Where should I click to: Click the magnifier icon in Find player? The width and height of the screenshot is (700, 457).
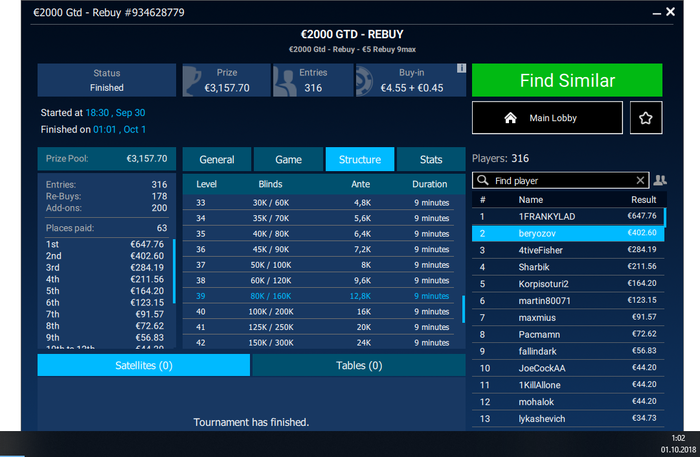click(x=483, y=180)
